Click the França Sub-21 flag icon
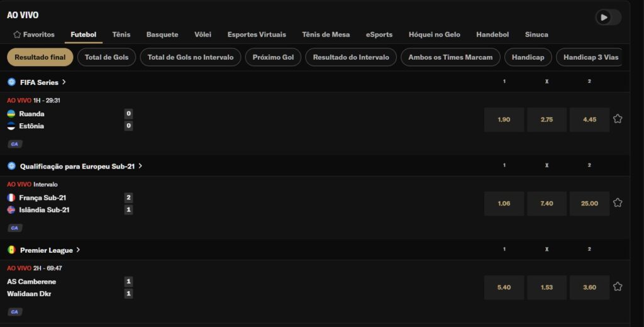The image size is (644, 327). tap(11, 197)
